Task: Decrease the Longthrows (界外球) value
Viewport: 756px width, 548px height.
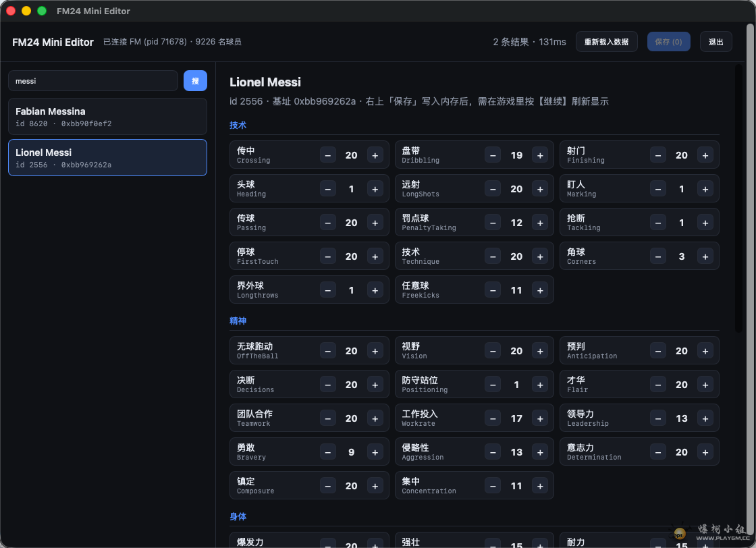Action: point(328,290)
